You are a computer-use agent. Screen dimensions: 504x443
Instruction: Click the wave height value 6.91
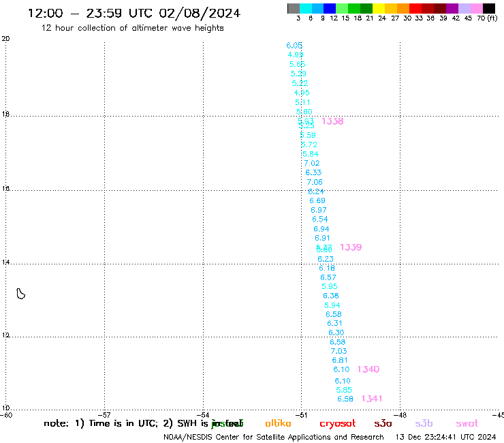coord(322,238)
